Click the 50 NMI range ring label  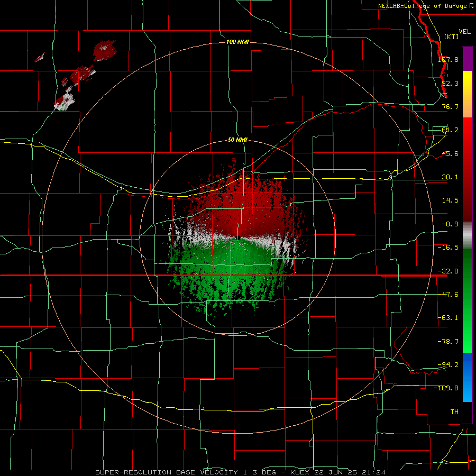pyautogui.click(x=237, y=140)
